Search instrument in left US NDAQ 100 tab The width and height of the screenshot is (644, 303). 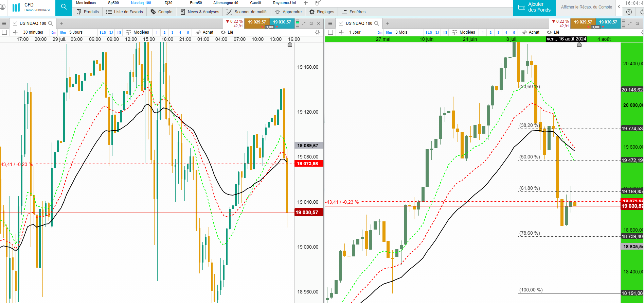[51, 23]
